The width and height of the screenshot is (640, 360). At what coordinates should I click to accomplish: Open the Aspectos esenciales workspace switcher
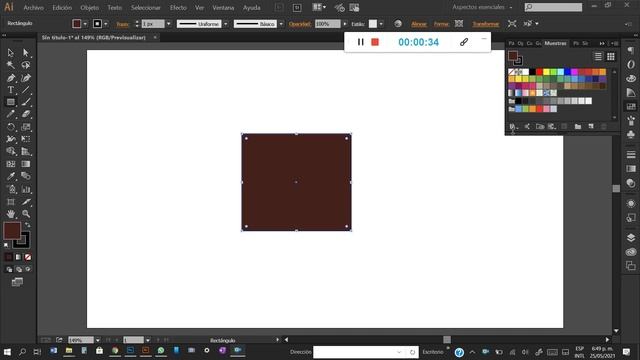point(482,7)
